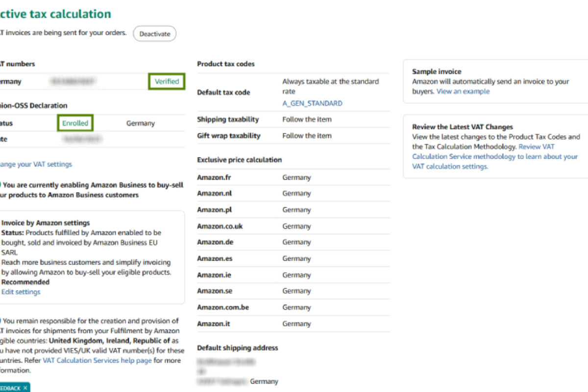Image resolution: width=588 pixels, height=392 pixels.
Task: Dismiss the Feedback tab with its x icon
Action: click(24, 388)
